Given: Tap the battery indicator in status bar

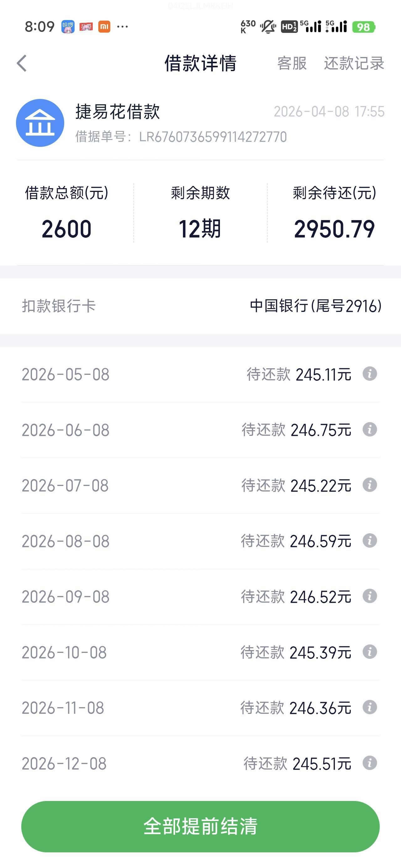Looking at the screenshot, I should coord(364,27).
